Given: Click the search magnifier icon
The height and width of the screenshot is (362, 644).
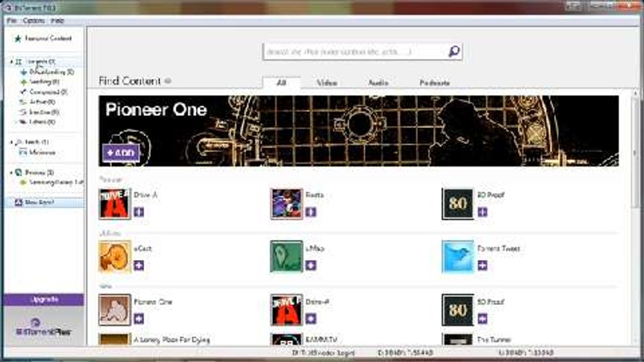Looking at the screenshot, I should [454, 51].
